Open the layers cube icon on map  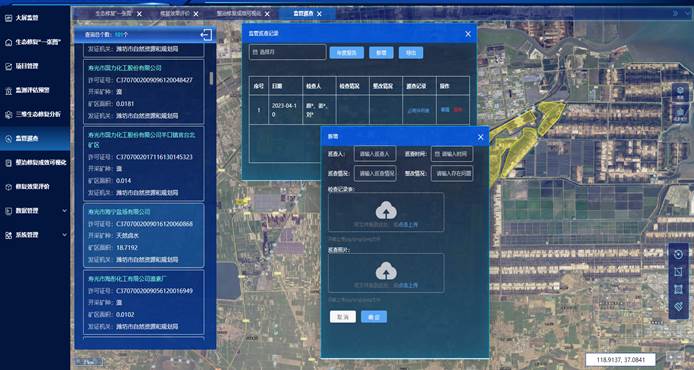[680, 92]
